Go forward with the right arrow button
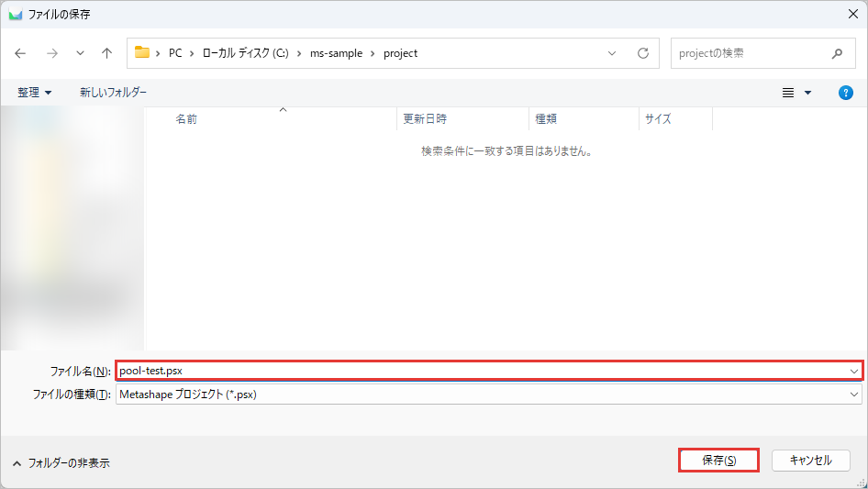Screen dimensions: 868x489 [52, 53]
